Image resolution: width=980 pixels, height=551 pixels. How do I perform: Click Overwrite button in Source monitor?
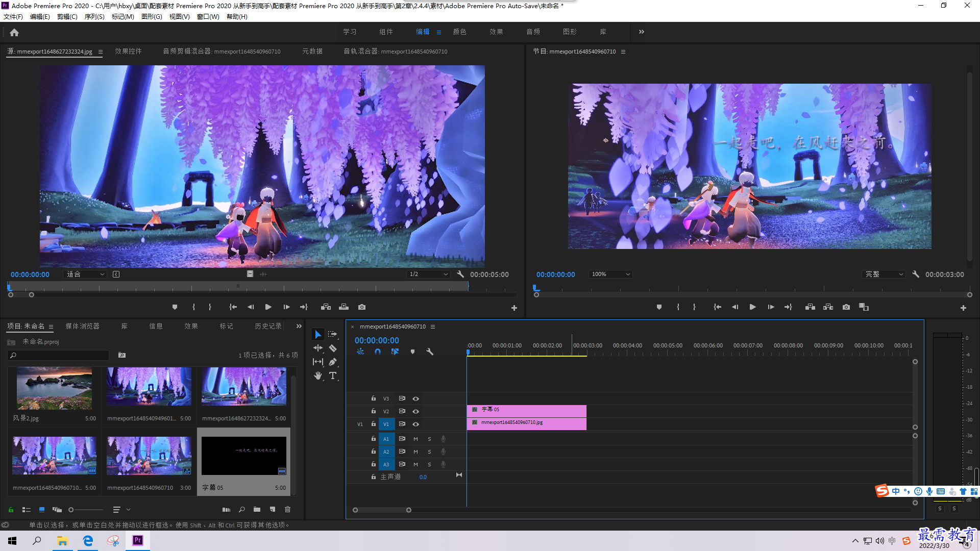coord(344,307)
